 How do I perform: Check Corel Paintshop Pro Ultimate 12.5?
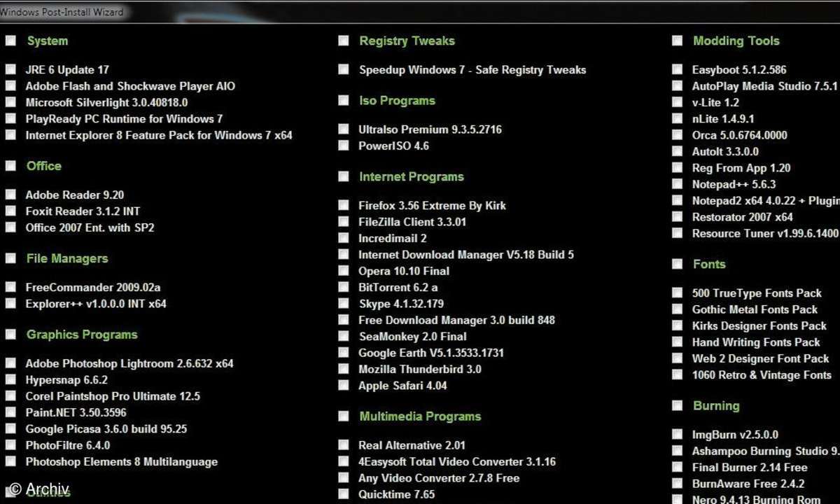click(10, 395)
